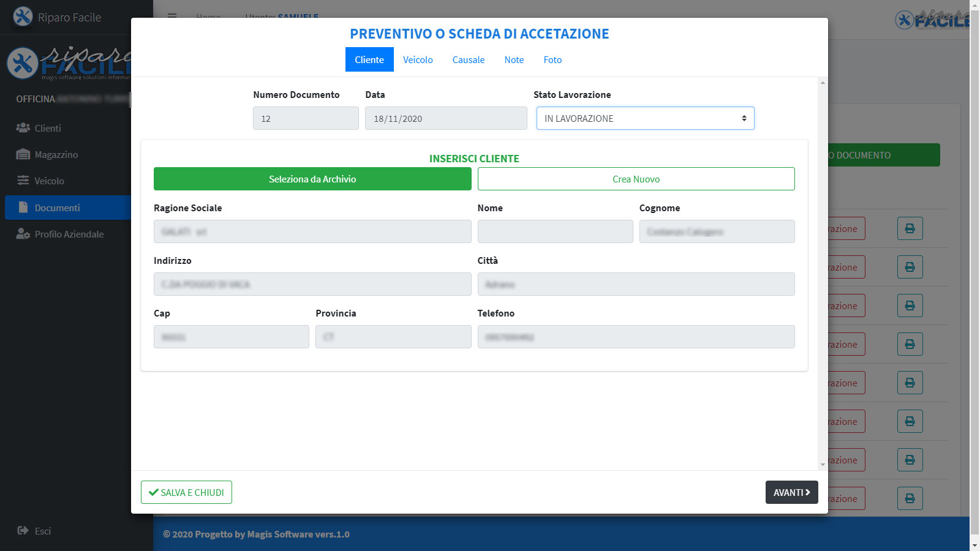
Task: Click the chevron arrow on the Avanti button
Action: click(x=808, y=492)
